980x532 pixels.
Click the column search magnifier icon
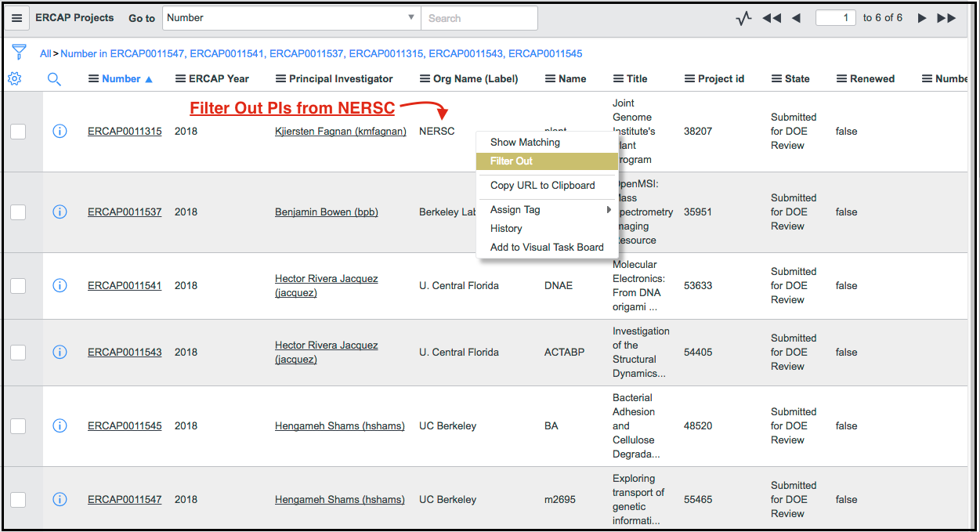54,78
